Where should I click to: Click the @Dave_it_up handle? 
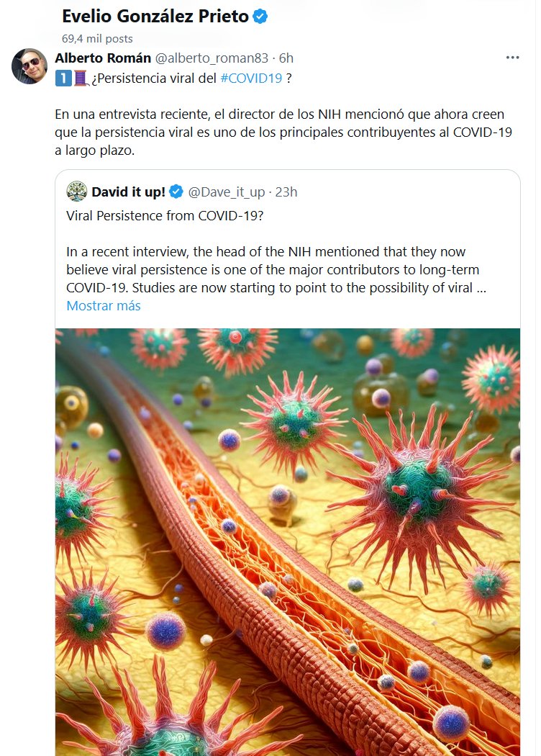pyautogui.click(x=226, y=192)
